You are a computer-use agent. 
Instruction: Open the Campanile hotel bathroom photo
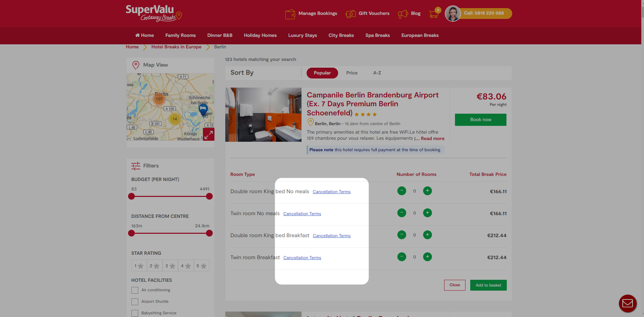point(263,115)
